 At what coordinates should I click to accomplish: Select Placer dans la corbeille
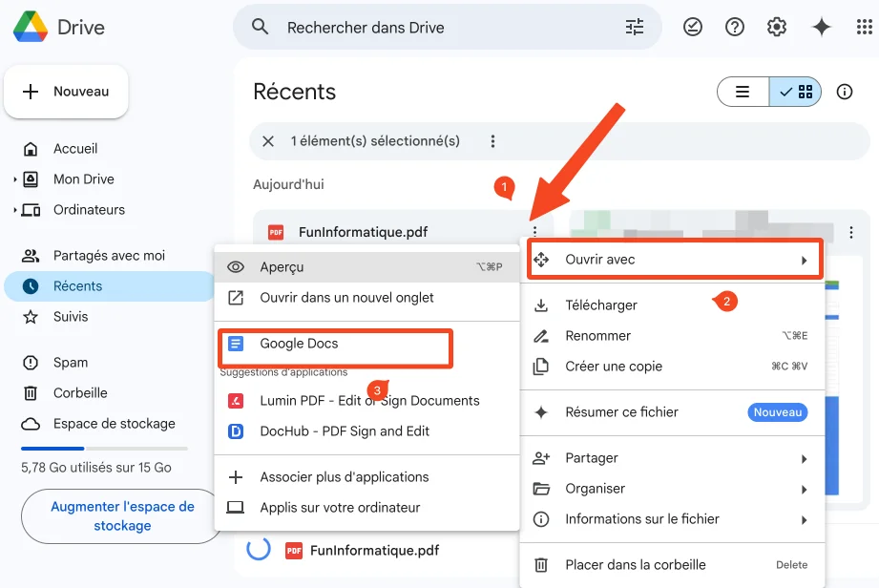tap(673, 564)
